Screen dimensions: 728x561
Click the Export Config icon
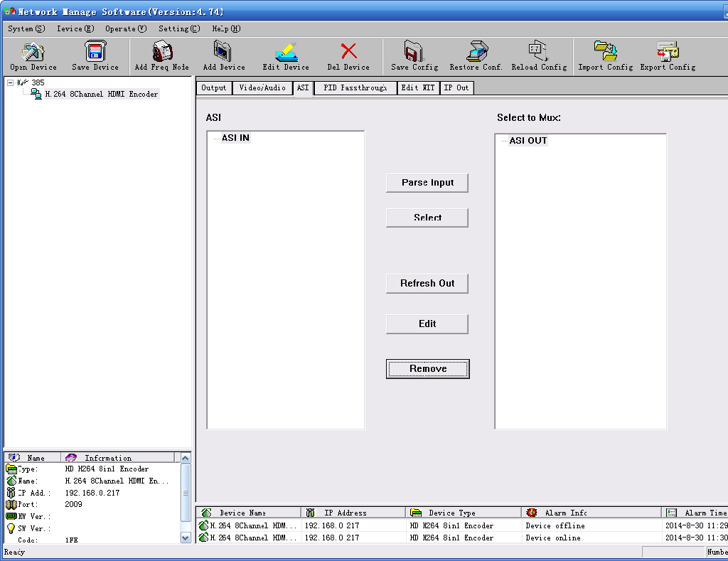pos(668,51)
